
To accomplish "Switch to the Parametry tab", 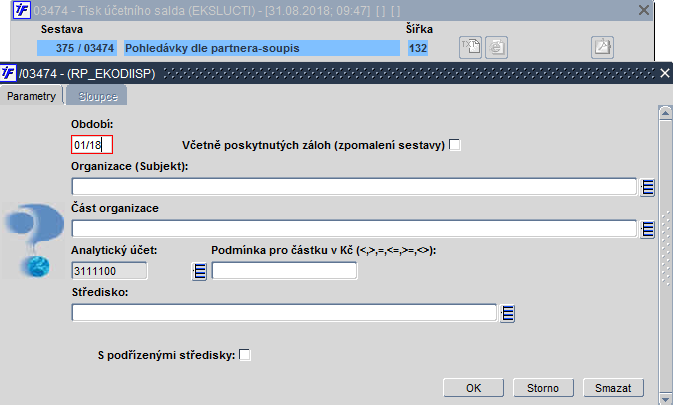I will pyautogui.click(x=31, y=96).
